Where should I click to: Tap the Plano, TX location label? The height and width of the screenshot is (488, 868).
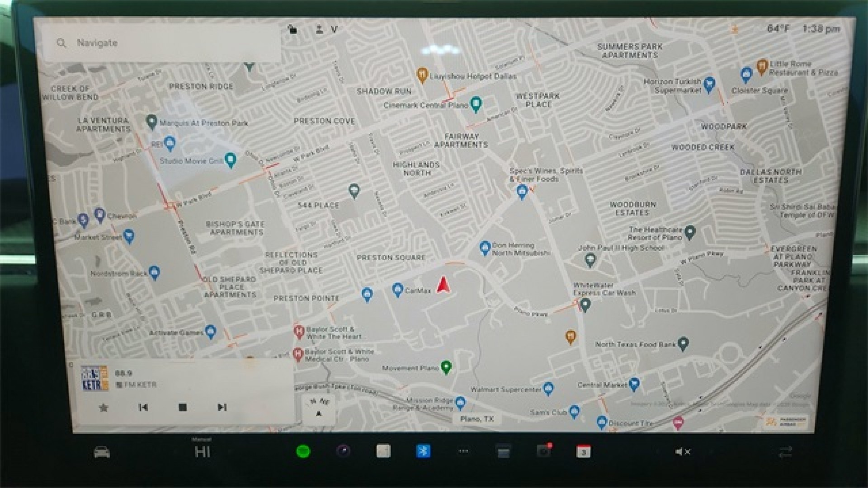477,419
